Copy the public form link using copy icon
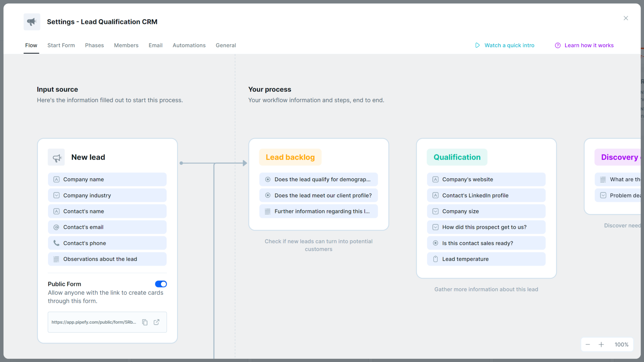The width and height of the screenshot is (644, 362). click(x=145, y=322)
